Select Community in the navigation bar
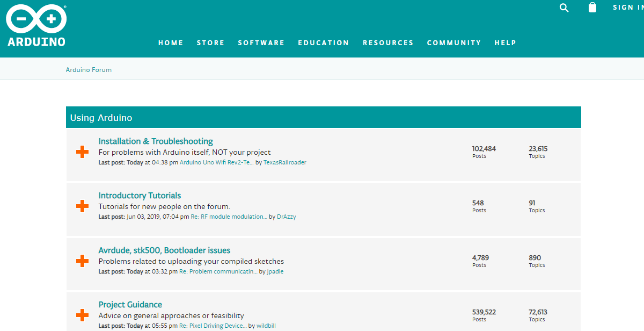644x331 pixels. pyautogui.click(x=454, y=43)
